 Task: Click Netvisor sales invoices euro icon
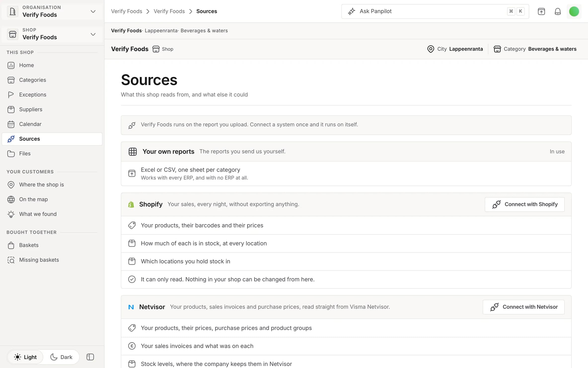(x=132, y=346)
